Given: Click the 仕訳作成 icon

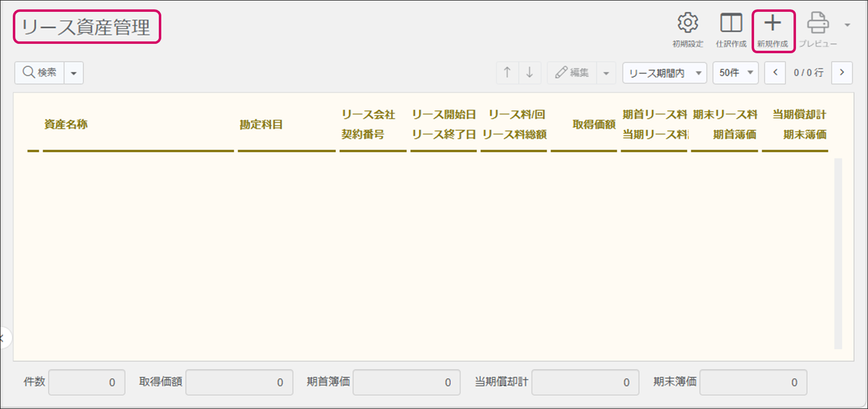Looking at the screenshot, I should (x=731, y=24).
